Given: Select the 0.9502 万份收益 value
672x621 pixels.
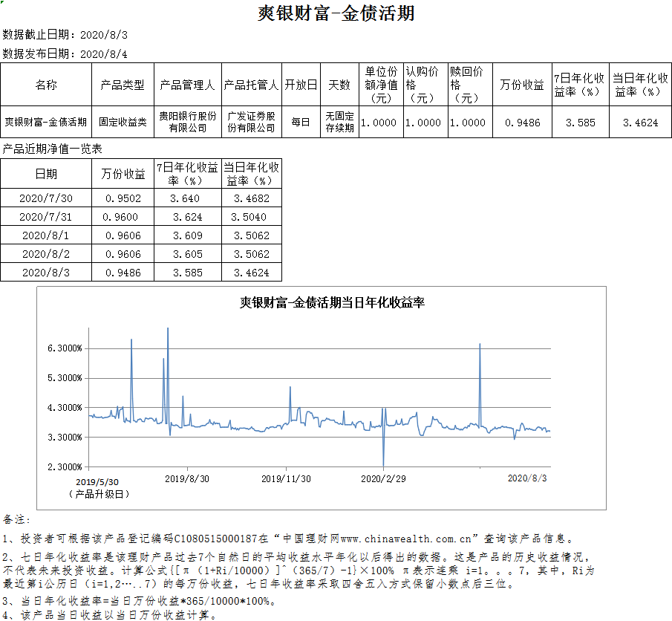Looking at the screenshot, I should click(x=123, y=198).
